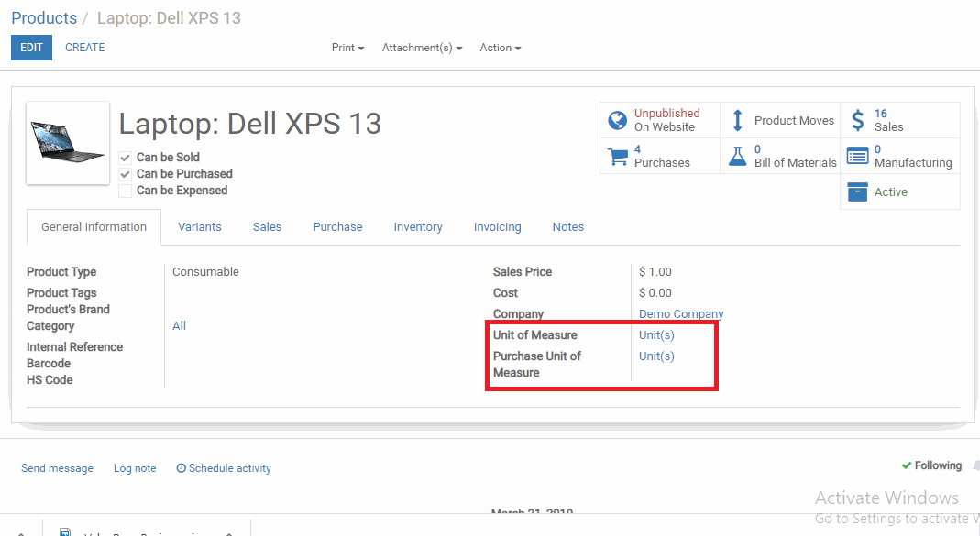Open the 16 Sales stat button
Screen dimensions: 980x536
pos(900,120)
